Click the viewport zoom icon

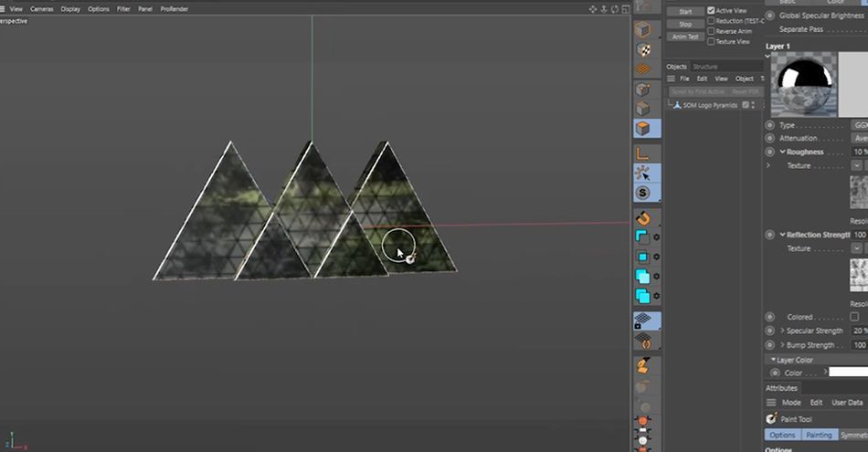point(604,9)
